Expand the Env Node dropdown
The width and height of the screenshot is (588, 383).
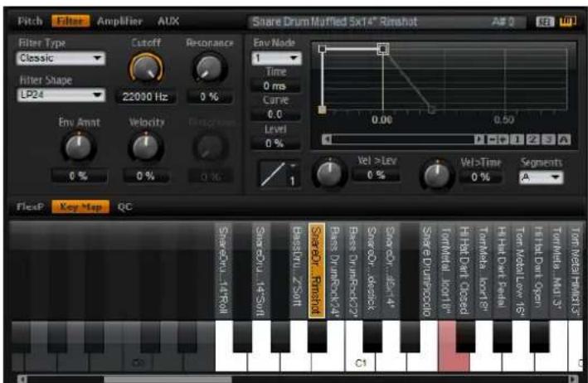(276, 58)
